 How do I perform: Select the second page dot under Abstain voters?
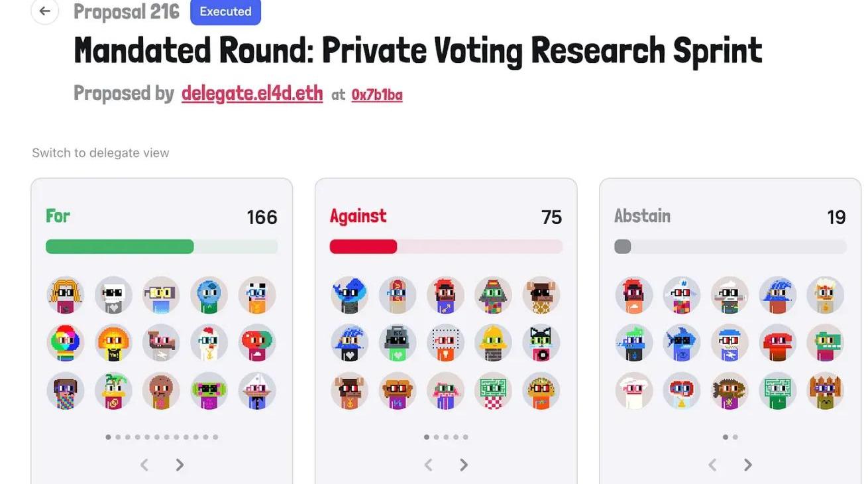(735, 437)
